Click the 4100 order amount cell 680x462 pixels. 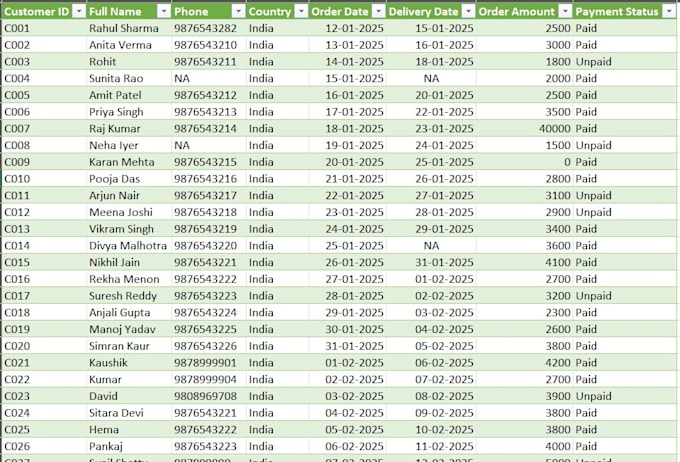point(524,262)
